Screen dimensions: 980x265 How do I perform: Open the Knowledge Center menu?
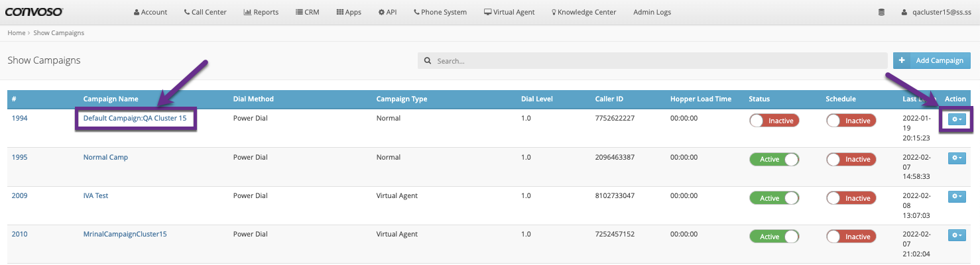[583, 12]
